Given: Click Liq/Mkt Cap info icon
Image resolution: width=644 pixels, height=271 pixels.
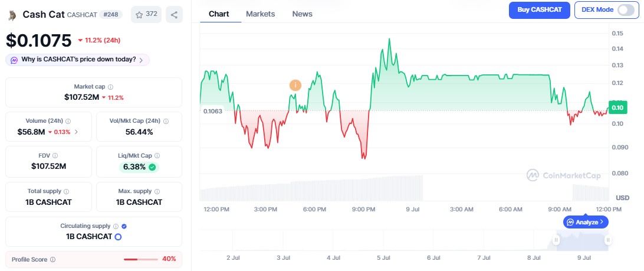Looking at the screenshot, I should pos(157,155).
